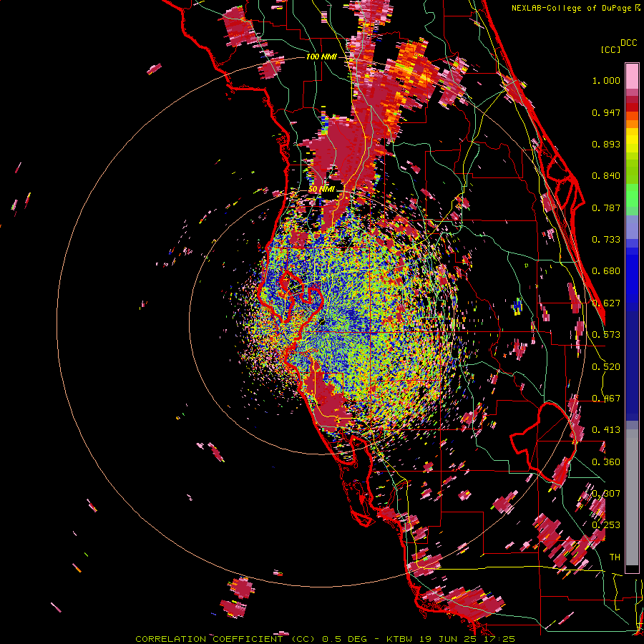Click the 0.787 value on color scale
Viewport: 644px width, 644px height.
pyautogui.click(x=606, y=208)
